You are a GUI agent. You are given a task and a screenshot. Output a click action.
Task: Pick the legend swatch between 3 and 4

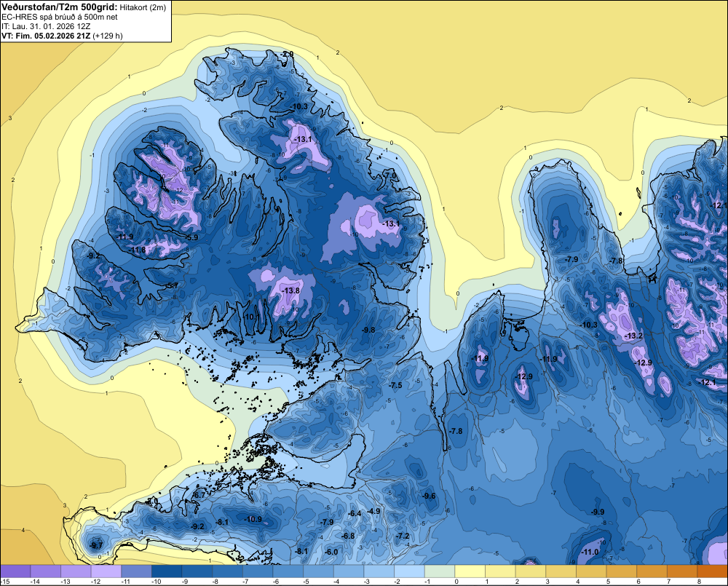pos(561,571)
